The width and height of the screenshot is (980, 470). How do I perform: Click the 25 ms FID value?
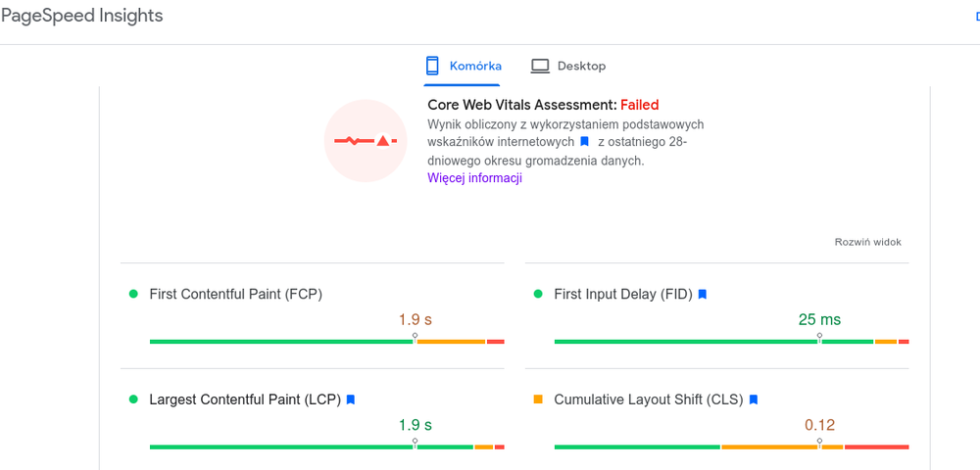819,319
